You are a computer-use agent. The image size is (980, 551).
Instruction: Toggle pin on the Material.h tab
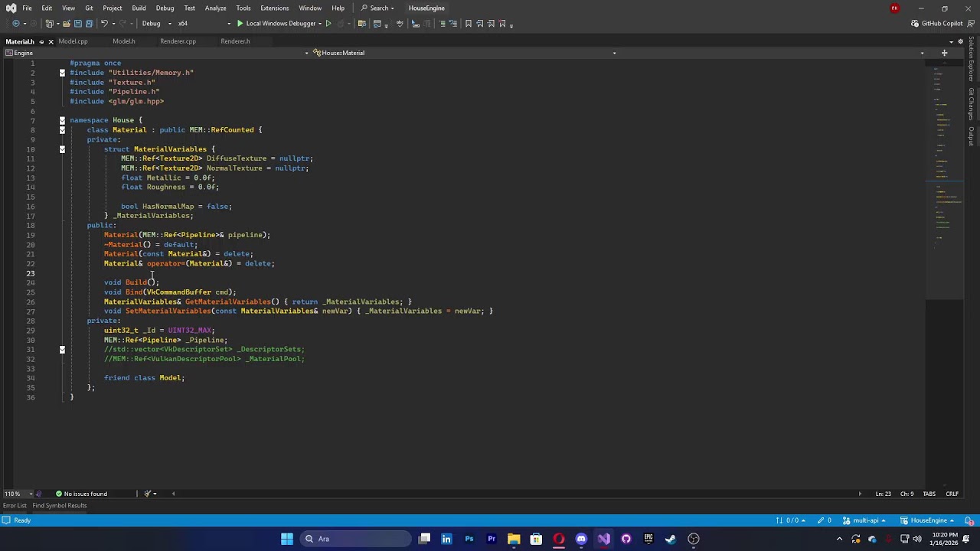coord(41,41)
